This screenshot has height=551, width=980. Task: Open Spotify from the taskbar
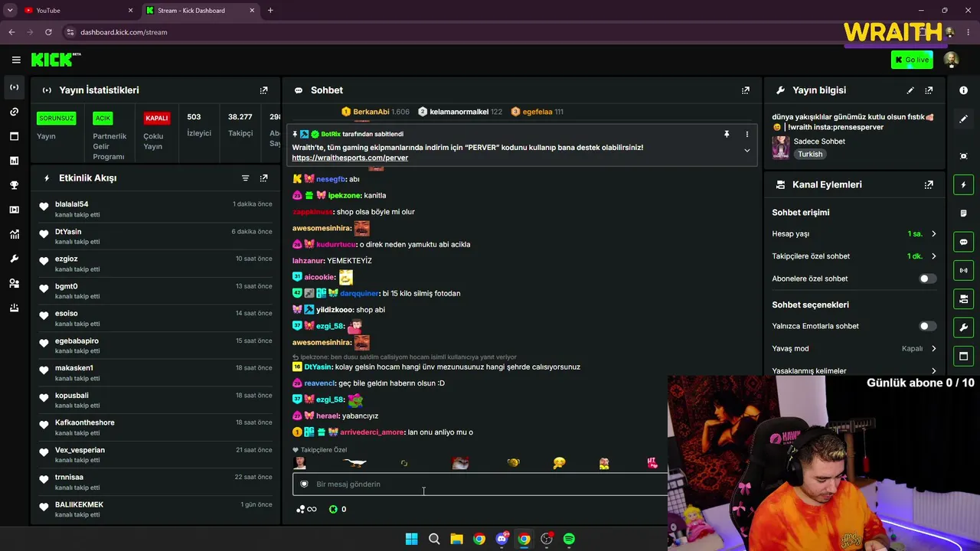(569, 539)
